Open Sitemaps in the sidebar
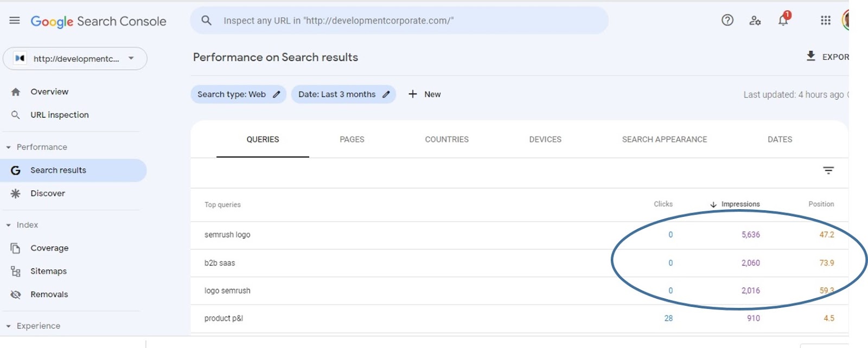This screenshot has height=348, width=868. tap(48, 271)
